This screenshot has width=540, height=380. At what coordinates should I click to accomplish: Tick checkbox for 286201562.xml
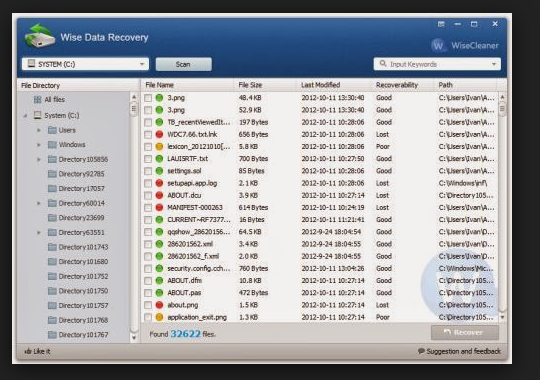click(x=148, y=244)
